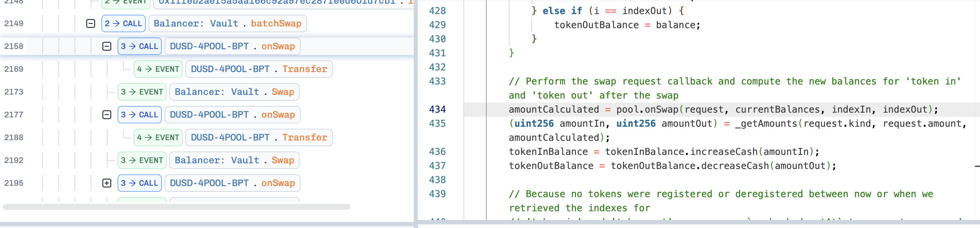Screen dimensions: 980x228
Task: Collapse the onSwap call on row 2177
Action: [107, 115]
